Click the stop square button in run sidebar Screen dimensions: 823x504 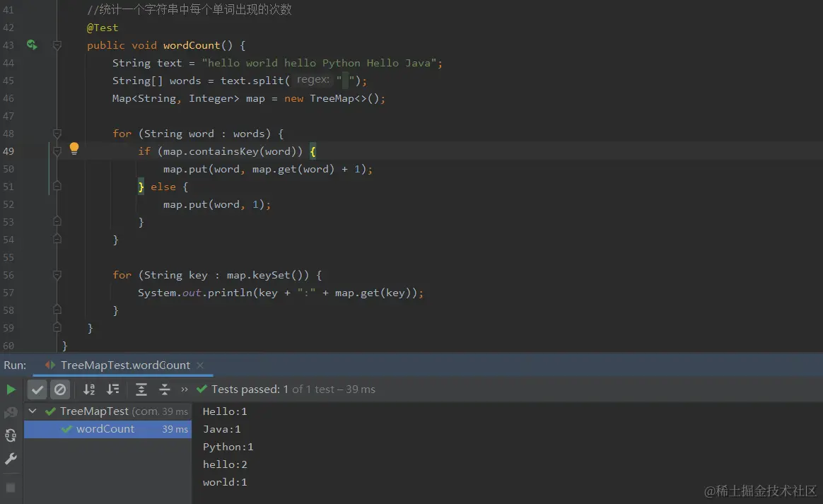pyautogui.click(x=11, y=488)
